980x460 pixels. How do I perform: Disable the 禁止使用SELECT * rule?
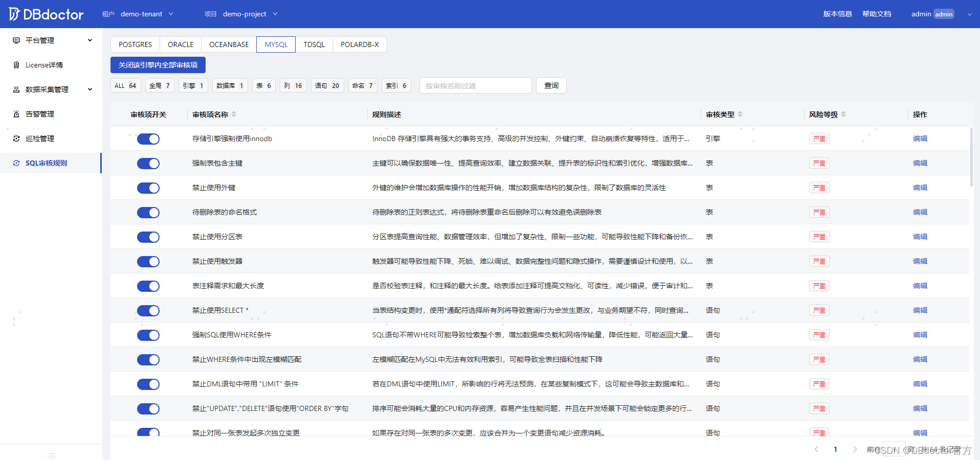(x=148, y=310)
